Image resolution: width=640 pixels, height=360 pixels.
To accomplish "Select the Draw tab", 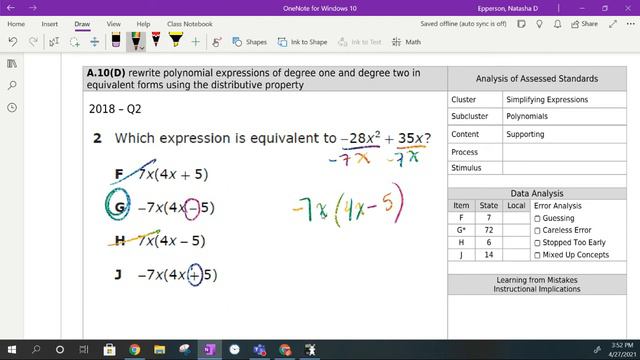I will 82,24.
